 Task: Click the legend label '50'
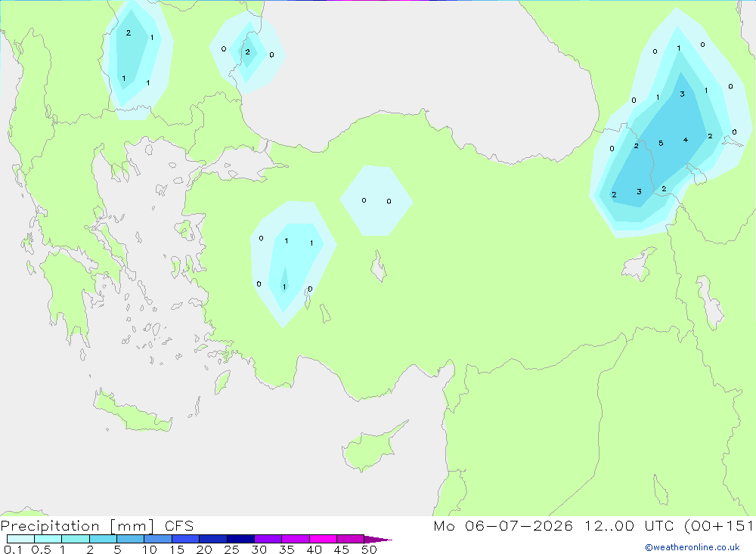click(369, 549)
